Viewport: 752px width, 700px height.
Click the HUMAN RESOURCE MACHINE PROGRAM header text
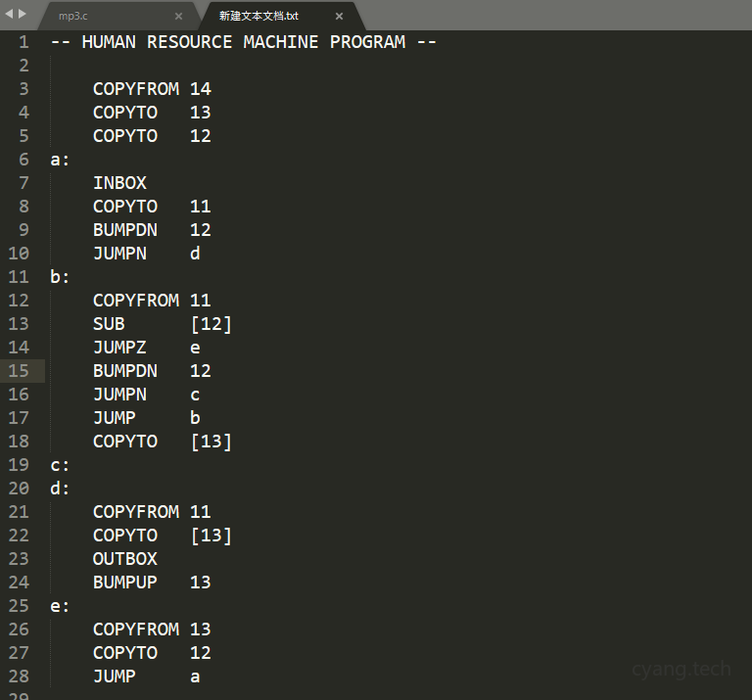click(243, 42)
